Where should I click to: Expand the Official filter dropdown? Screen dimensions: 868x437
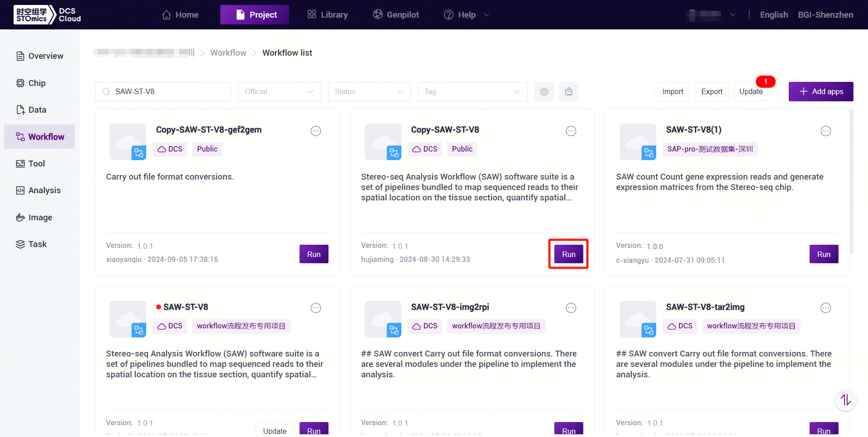coord(279,92)
